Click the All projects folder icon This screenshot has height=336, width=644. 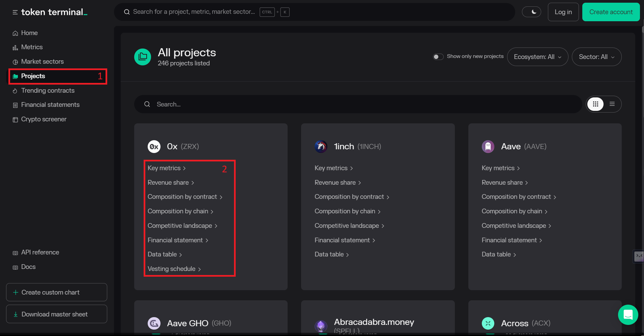pyautogui.click(x=143, y=57)
